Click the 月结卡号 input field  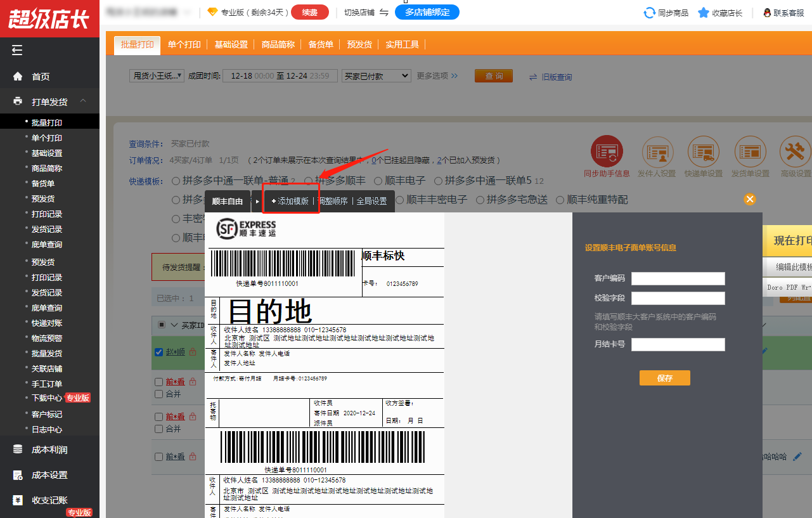pyautogui.click(x=678, y=345)
